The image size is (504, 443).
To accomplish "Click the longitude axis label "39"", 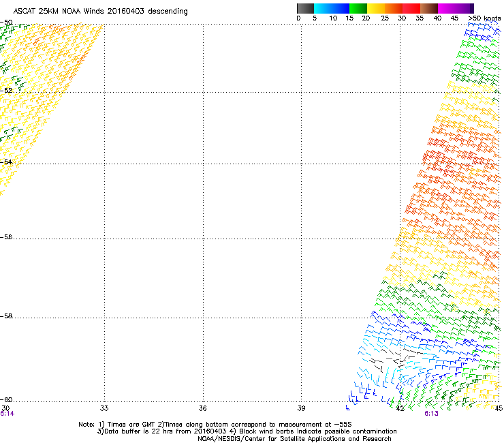I will click(301, 408).
